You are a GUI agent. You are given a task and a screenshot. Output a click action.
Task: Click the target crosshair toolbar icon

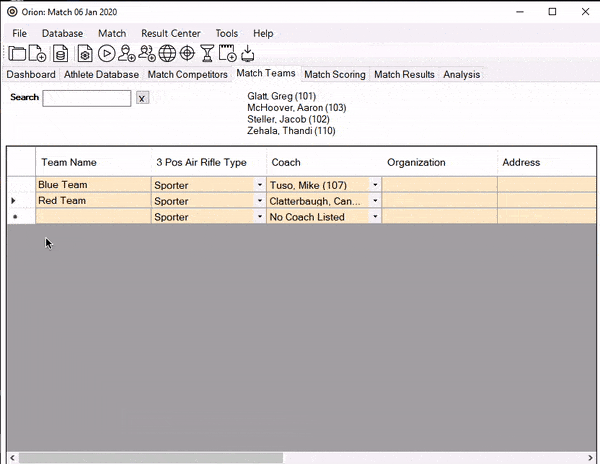pyautogui.click(x=187, y=54)
